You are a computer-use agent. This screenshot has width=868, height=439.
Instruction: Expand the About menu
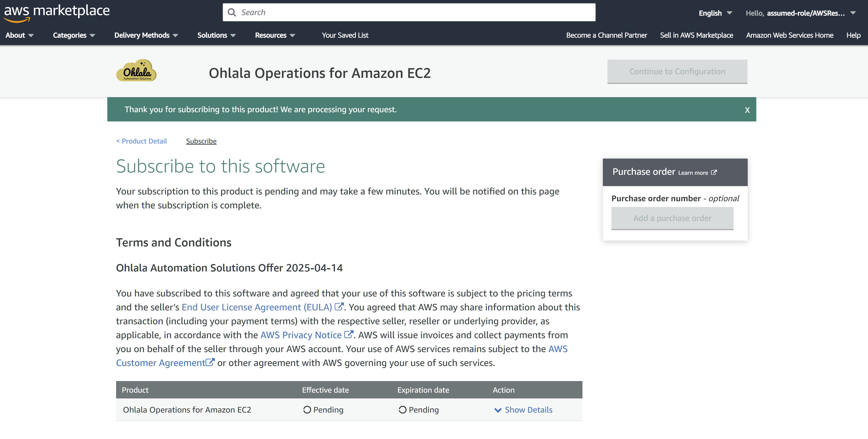coord(19,35)
